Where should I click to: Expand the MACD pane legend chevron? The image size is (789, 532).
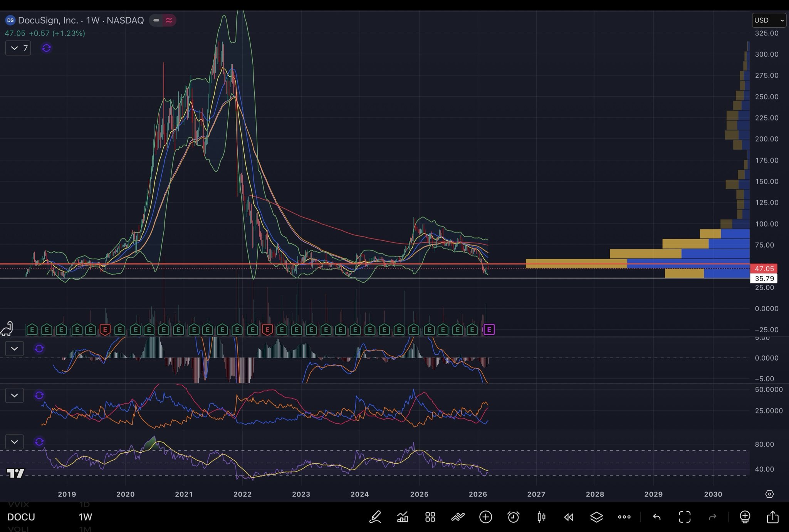click(15, 349)
